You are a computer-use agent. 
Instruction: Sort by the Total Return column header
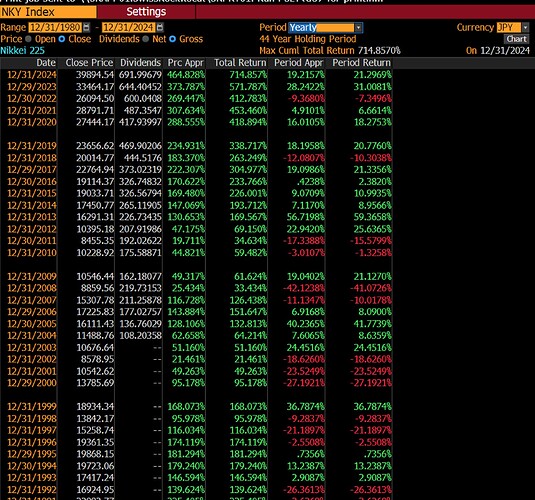(x=240, y=63)
